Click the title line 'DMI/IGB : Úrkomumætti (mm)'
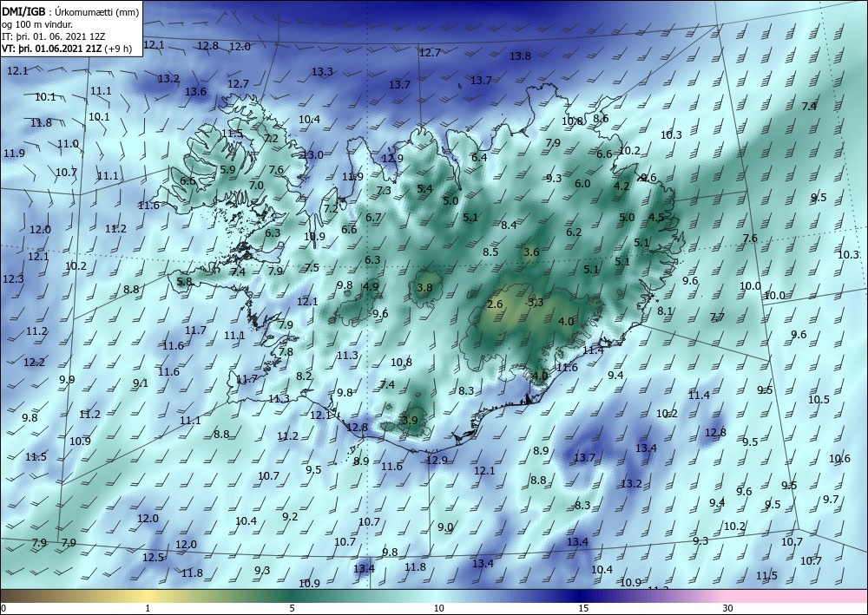Screen dimensions: 868x615 [x=70, y=11]
